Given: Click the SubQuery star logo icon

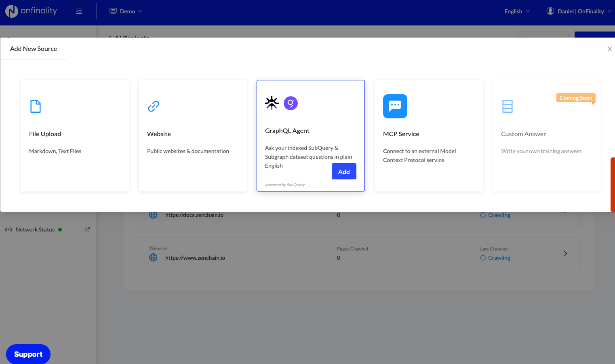Looking at the screenshot, I should coord(272,103).
